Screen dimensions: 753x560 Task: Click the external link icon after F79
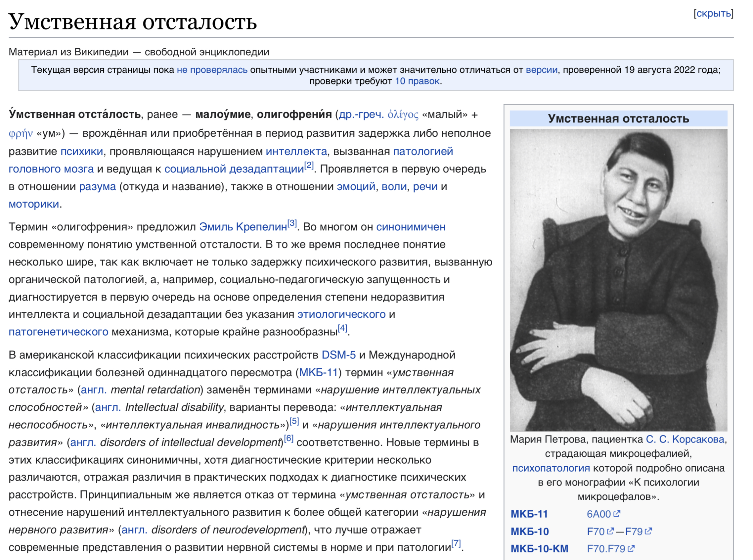pyautogui.click(x=648, y=531)
